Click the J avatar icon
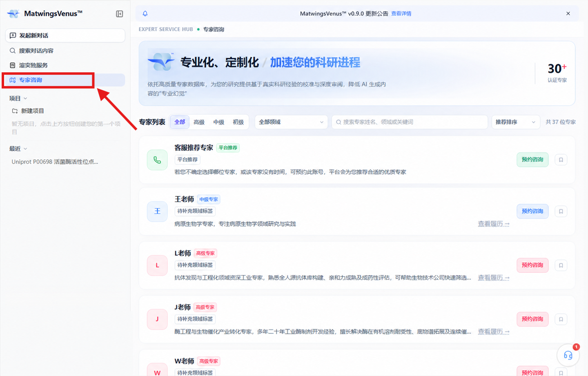This screenshot has height=376, width=588. [157, 319]
